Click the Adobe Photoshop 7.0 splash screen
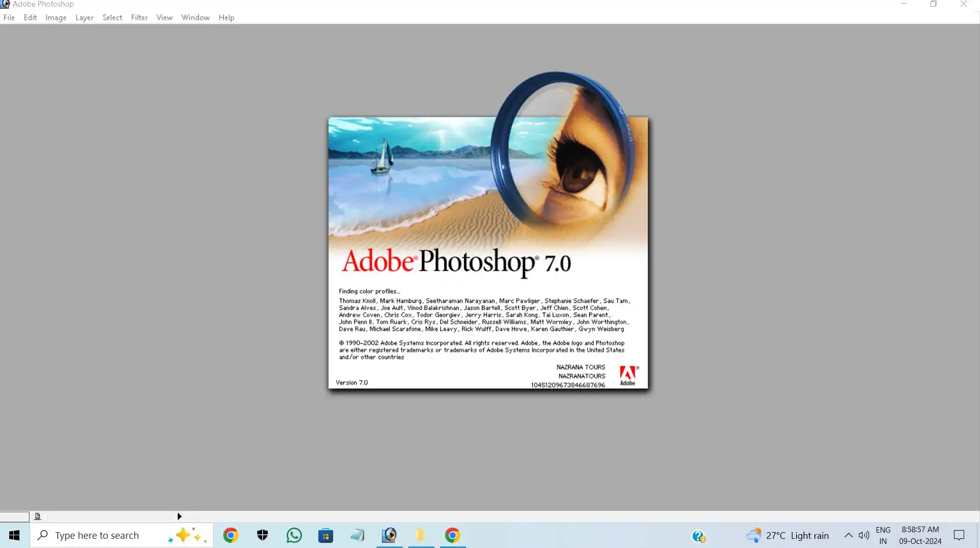980x548 pixels. [x=488, y=253]
